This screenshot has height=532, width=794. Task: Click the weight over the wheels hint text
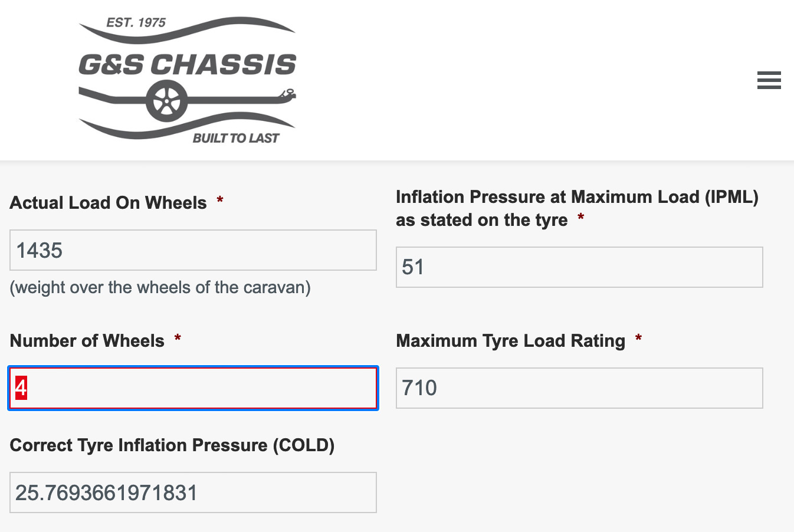tap(160, 288)
